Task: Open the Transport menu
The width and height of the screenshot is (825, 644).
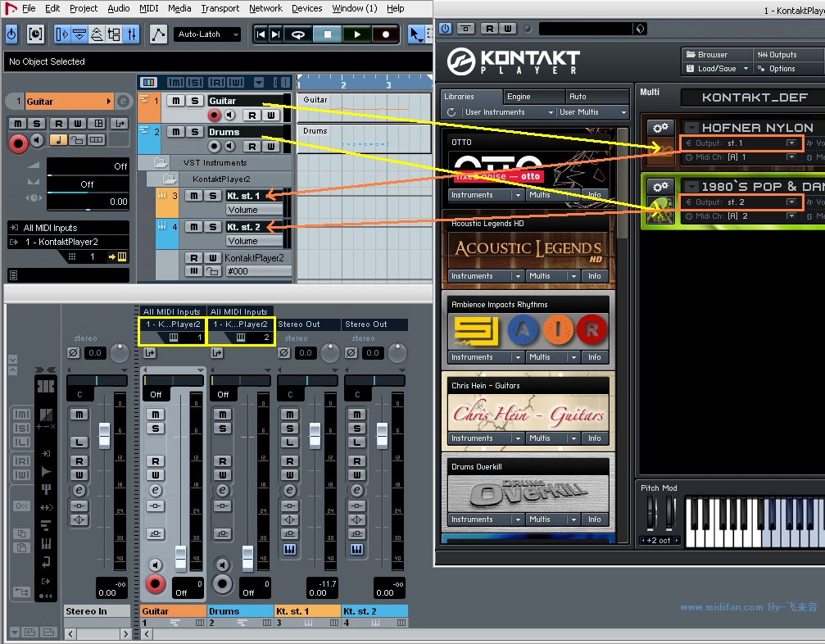Action: (220, 8)
